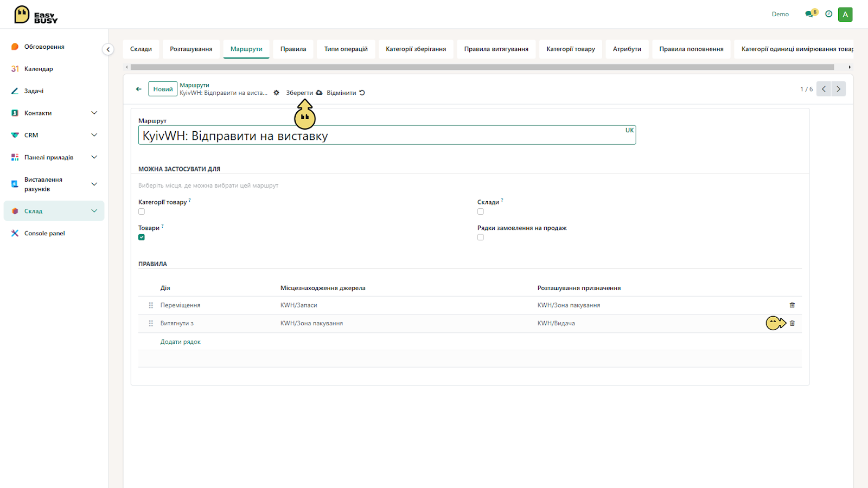Click the EasyBusy logo

tap(36, 15)
